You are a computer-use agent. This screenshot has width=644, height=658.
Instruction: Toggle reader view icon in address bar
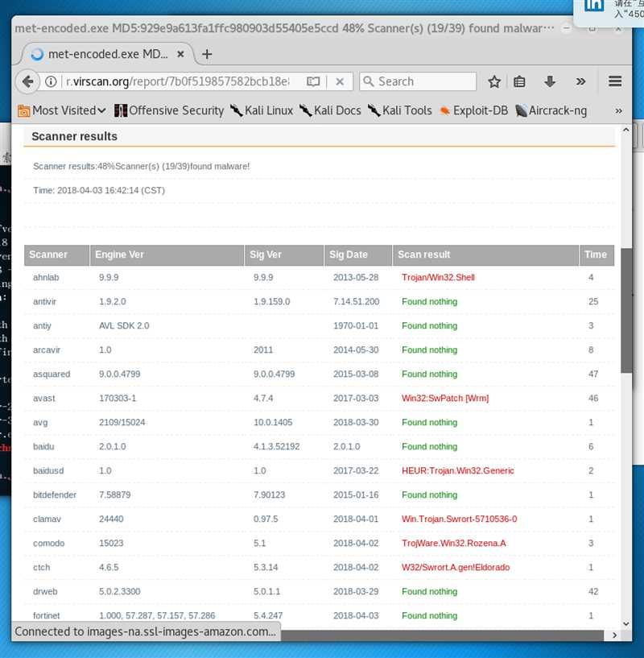click(313, 81)
